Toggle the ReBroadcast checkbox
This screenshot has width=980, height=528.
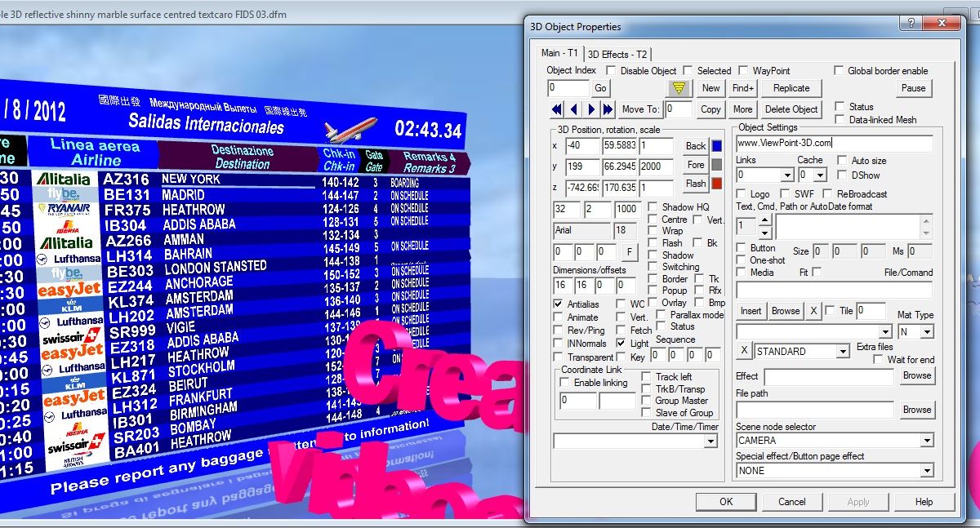point(828,194)
